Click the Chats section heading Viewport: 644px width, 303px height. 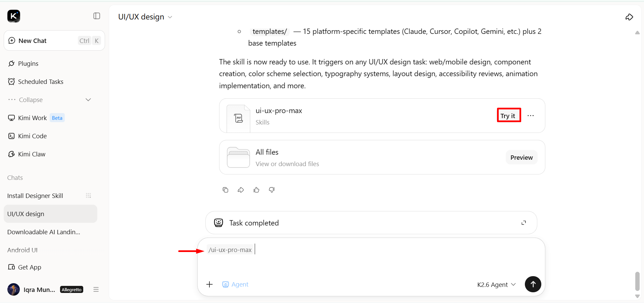click(x=15, y=178)
